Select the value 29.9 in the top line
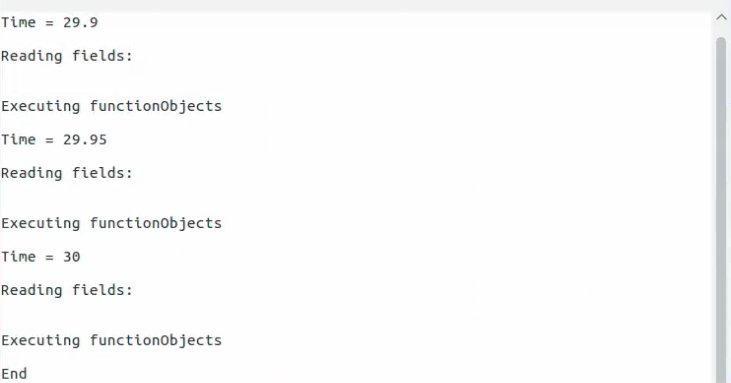731x383 pixels. coord(81,22)
